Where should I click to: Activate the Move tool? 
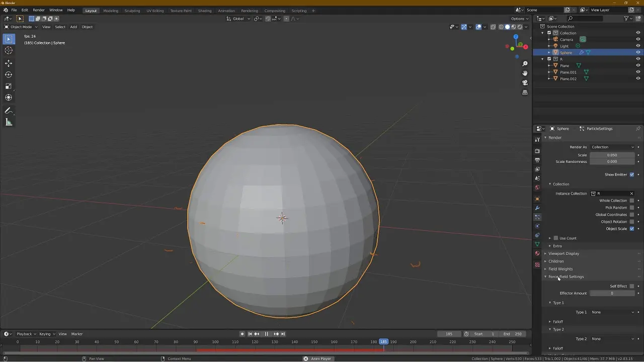click(x=9, y=63)
